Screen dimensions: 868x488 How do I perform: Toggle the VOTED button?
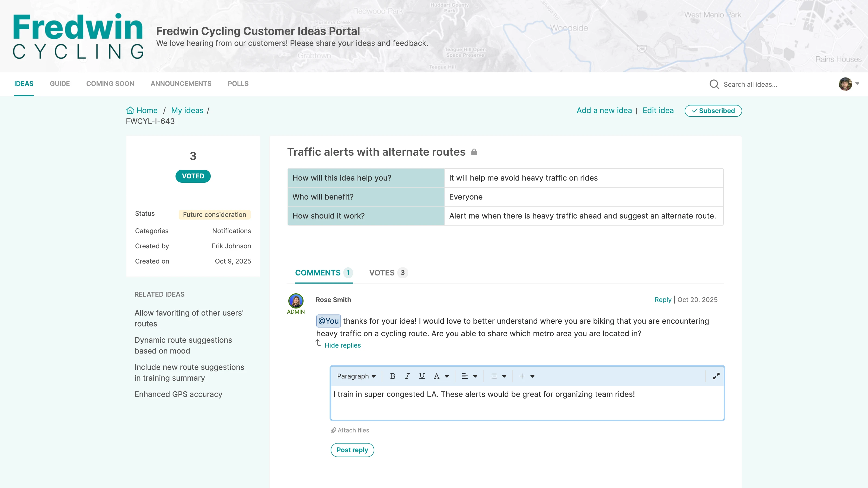point(193,176)
